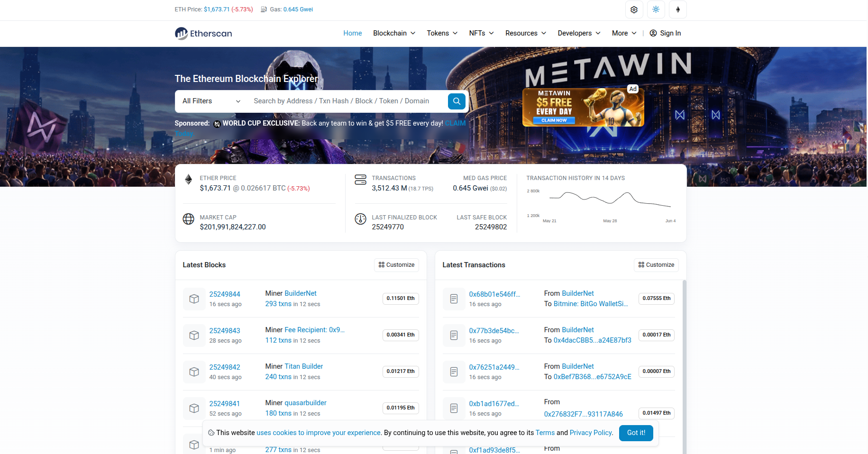
Task: Click cube icon for block 25249842
Action: click(194, 372)
